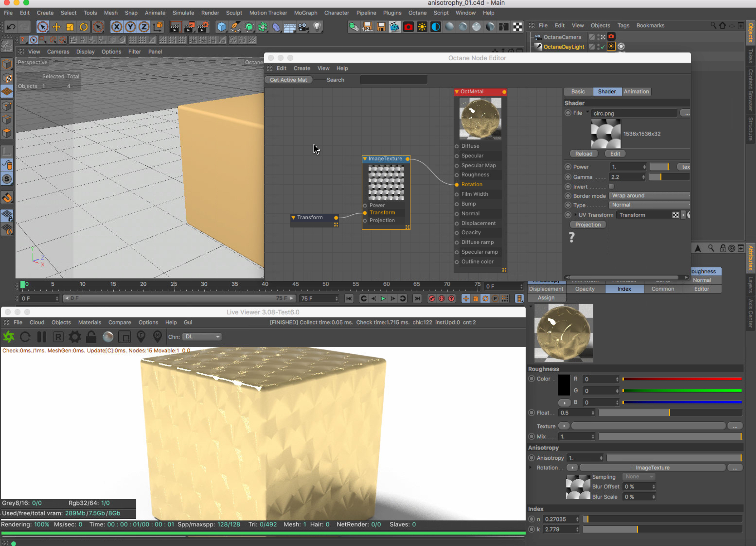Open Live Viewer settings gear
This screenshot has width=756, height=546.
[x=75, y=337]
